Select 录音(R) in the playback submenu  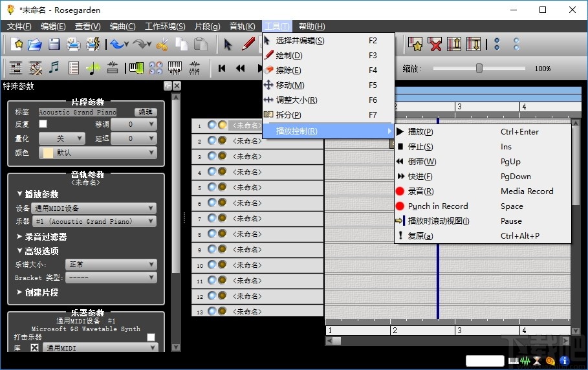click(483, 191)
